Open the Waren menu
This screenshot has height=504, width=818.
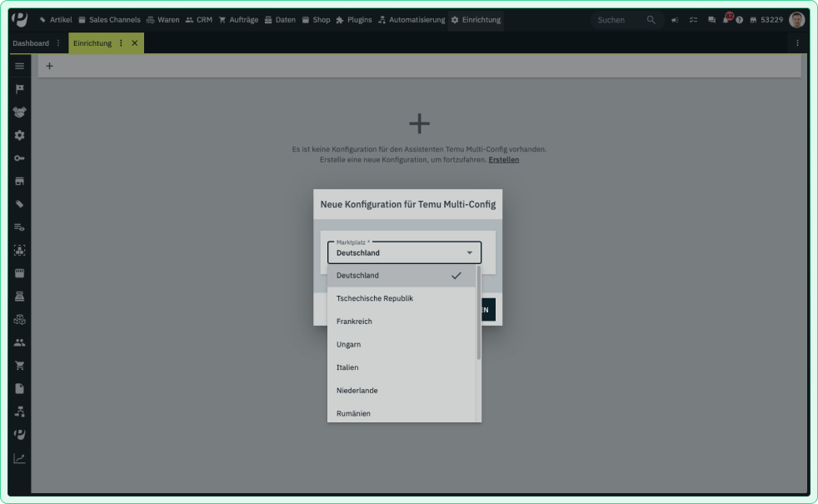click(162, 20)
